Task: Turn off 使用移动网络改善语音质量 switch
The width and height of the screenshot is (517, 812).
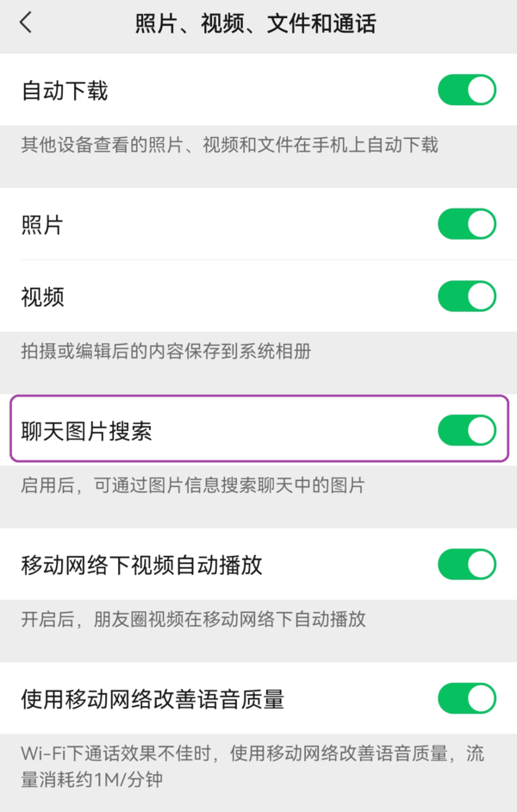Action: (466, 698)
